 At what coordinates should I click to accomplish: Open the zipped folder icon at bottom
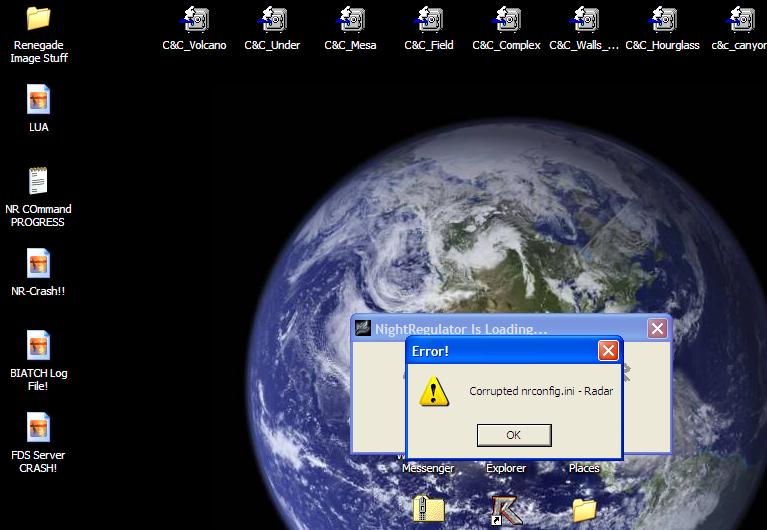pyautogui.click(x=428, y=509)
